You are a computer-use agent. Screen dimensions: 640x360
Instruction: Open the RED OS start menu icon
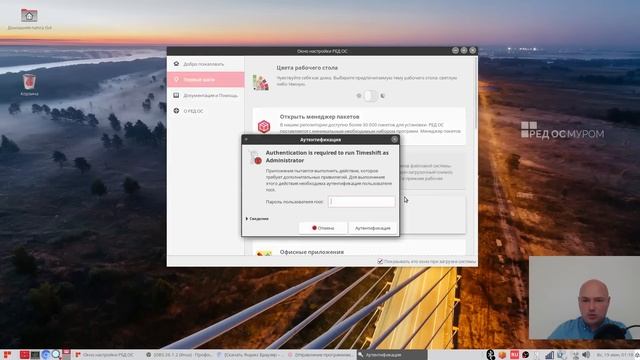pyautogui.click(x=7, y=354)
